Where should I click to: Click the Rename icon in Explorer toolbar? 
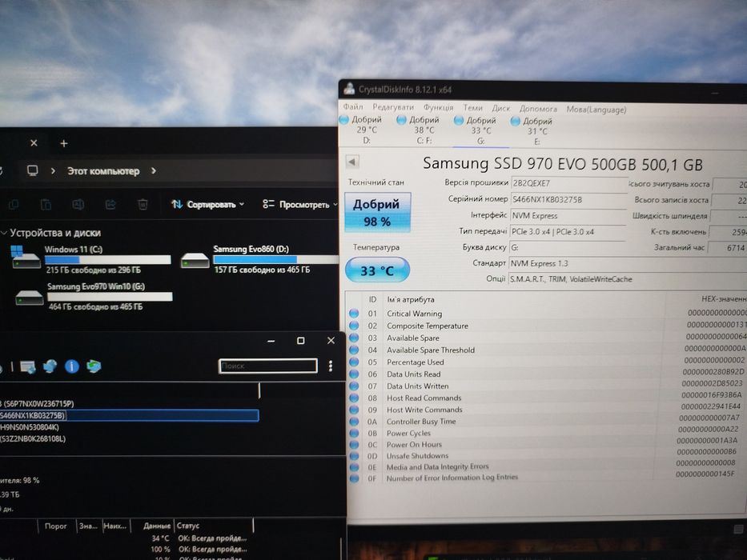pyautogui.click(x=78, y=204)
